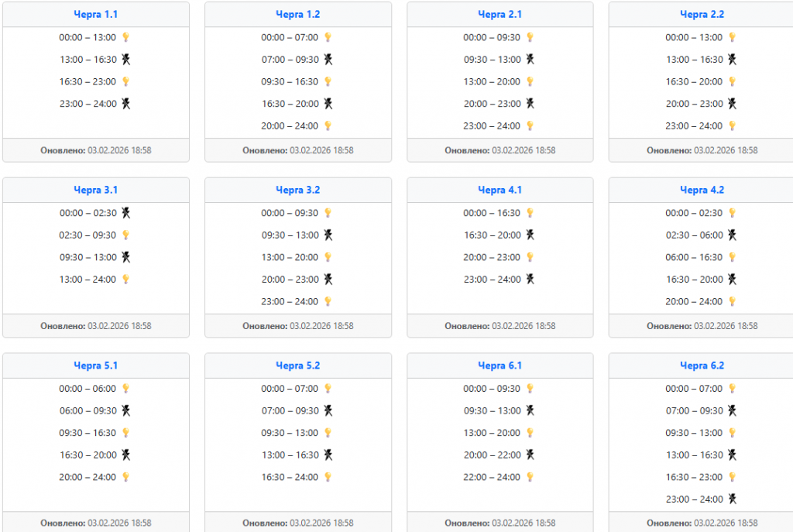Open the Черга 2.2 queue link
The width and height of the screenshot is (793, 532).
tap(702, 15)
